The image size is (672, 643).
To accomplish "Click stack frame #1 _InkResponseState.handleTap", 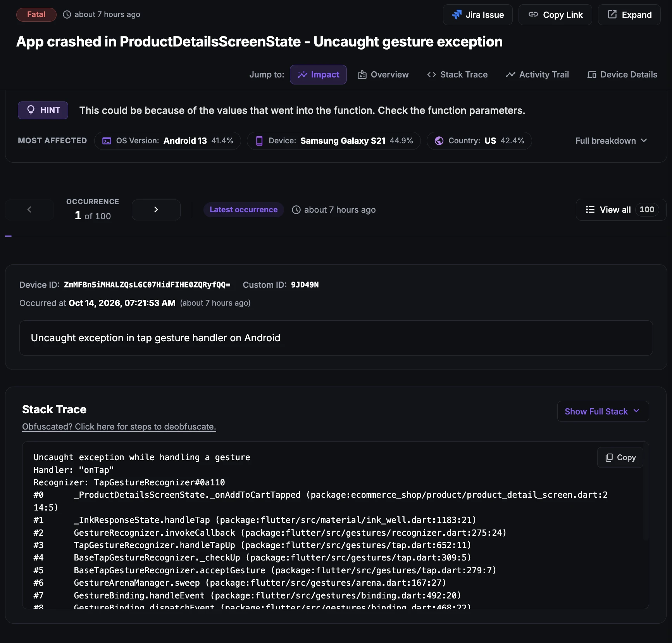I will (255, 520).
